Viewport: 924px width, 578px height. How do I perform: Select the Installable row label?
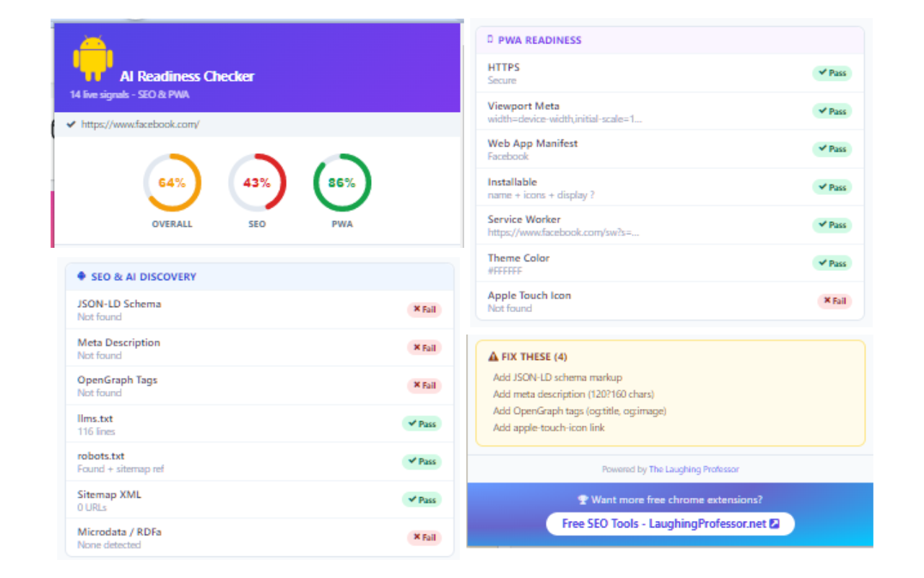512,182
